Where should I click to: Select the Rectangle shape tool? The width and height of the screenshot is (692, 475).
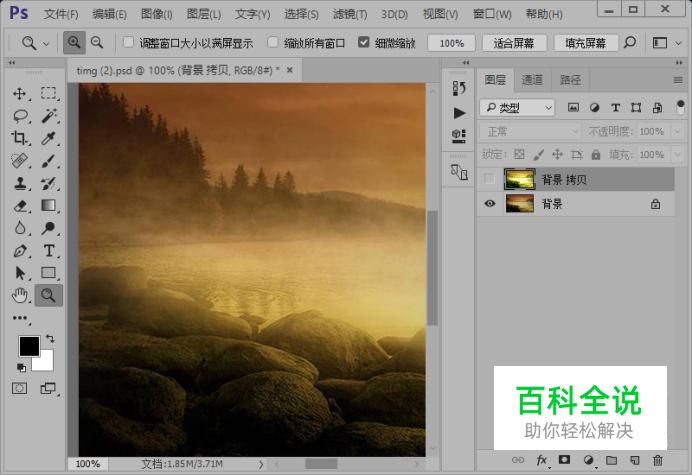coord(49,273)
